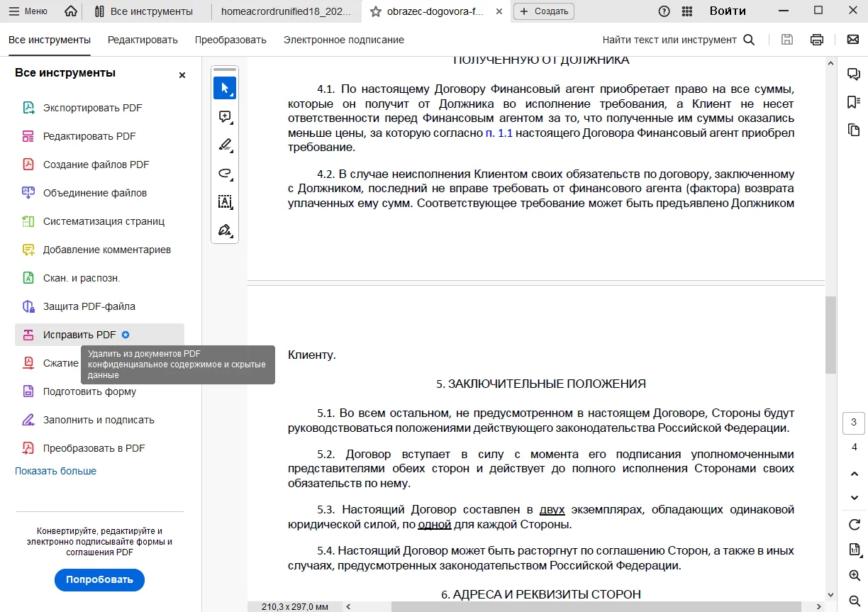Open the Меню hamburger menu

[28, 11]
